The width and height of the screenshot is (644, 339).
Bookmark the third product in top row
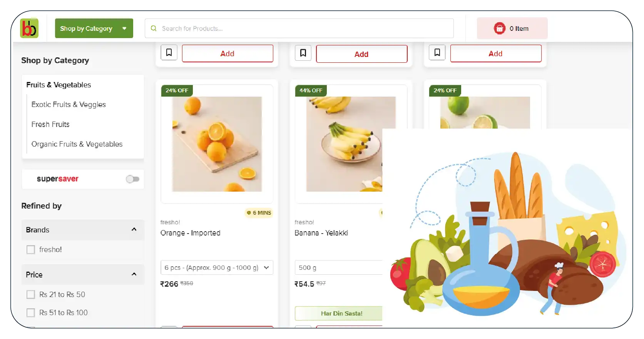point(437,52)
